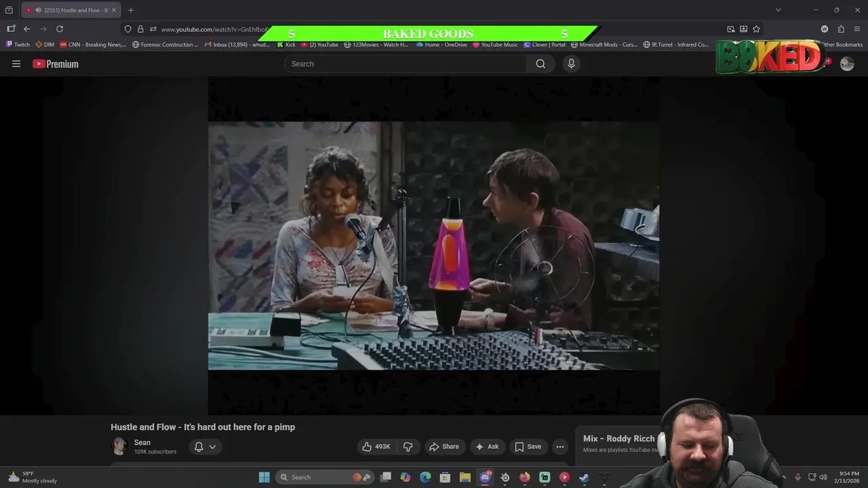Open Sean channel avatar
The height and width of the screenshot is (488, 868).
(x=119, y=446)
